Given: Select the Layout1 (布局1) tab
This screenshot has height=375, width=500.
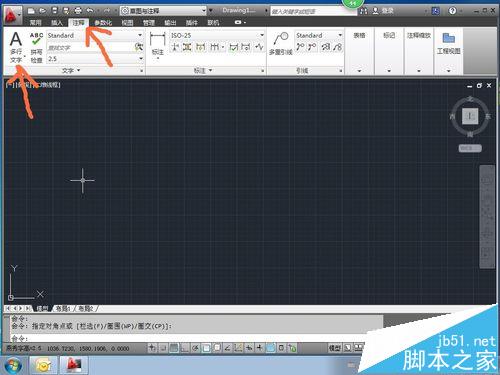Looking at the screenshot, I should pyautogui.click(x=63, y=309).
